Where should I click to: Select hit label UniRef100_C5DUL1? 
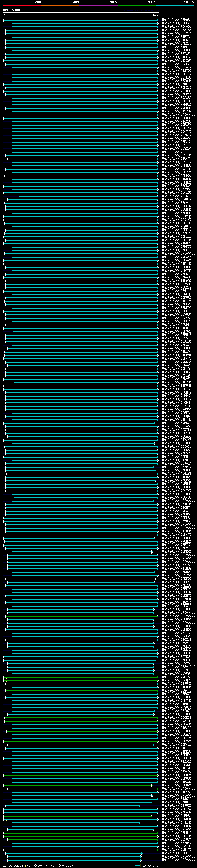click(x=177, y=457)
